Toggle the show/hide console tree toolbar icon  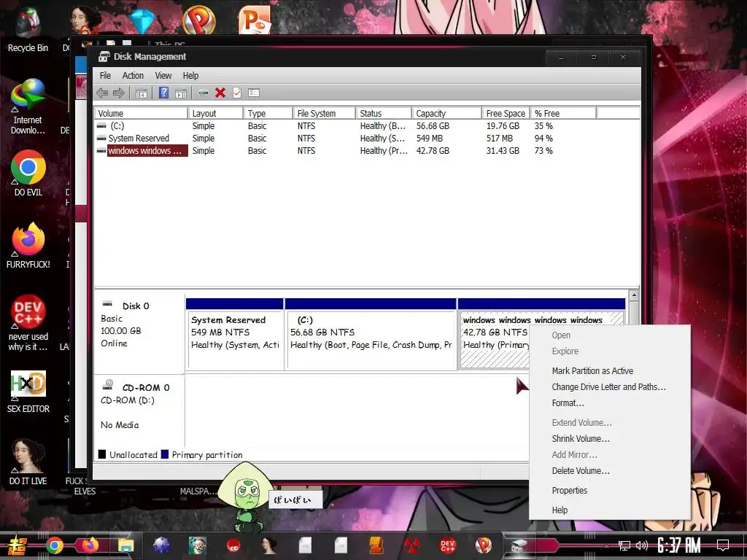click(x=142, y=93)
